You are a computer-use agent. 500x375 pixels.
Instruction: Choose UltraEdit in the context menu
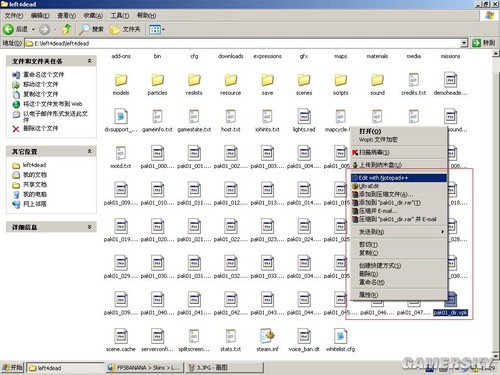[x=399, y=186]
